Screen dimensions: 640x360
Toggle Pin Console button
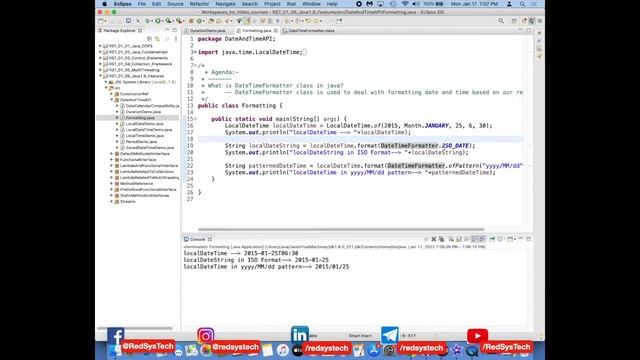coord(492,239)
